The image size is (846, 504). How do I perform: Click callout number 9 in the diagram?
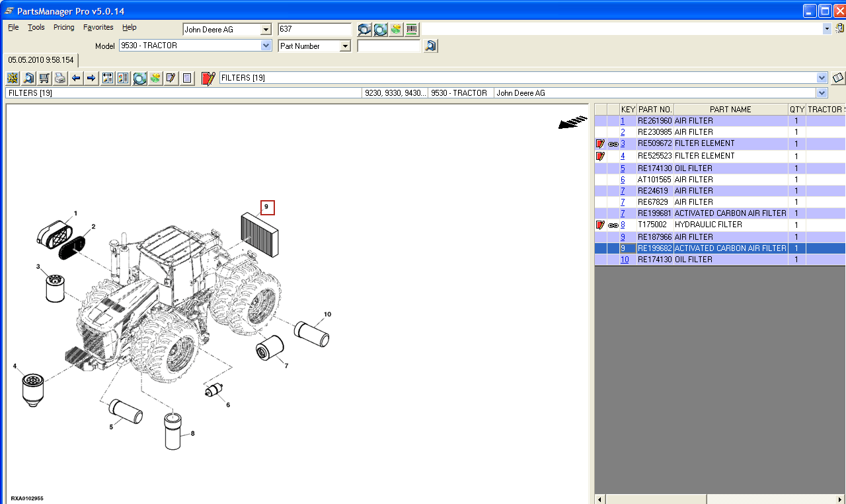pos(267,207)
